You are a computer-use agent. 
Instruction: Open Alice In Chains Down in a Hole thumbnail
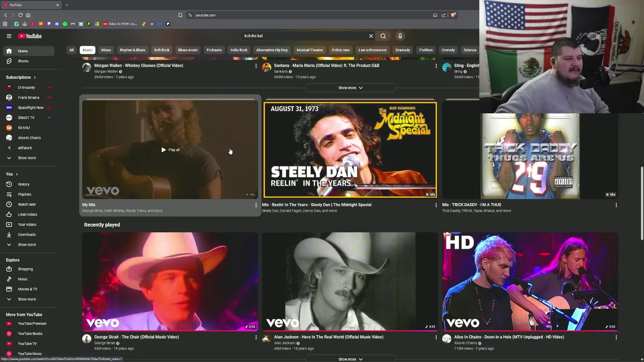530,281
